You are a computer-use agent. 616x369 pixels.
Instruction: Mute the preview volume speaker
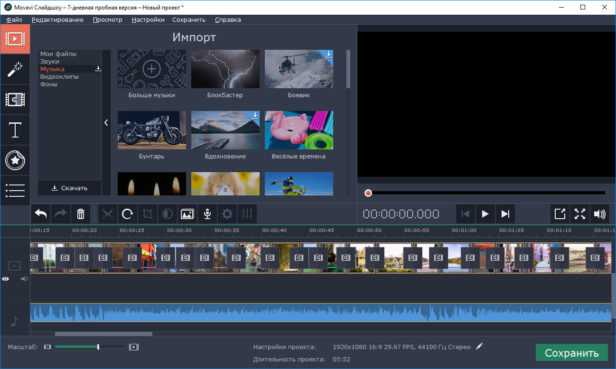[x=600, y=214]
